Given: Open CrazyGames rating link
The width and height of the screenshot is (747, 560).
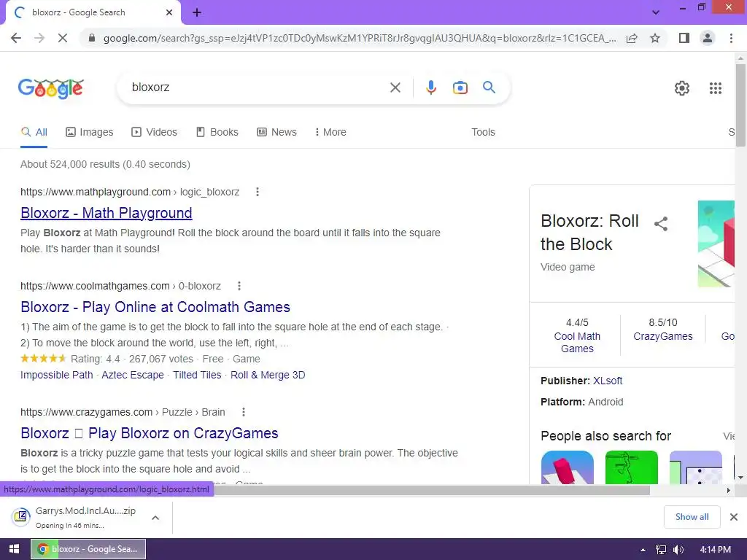Looking at the screenshot, I should point(662,336).
